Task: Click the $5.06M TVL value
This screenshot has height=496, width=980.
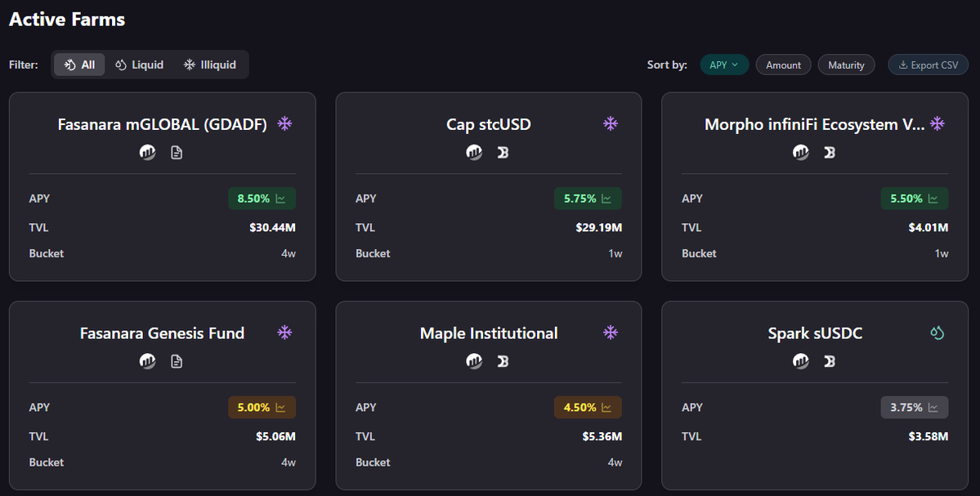Action: pyautogui.click(x=275, y=436)
